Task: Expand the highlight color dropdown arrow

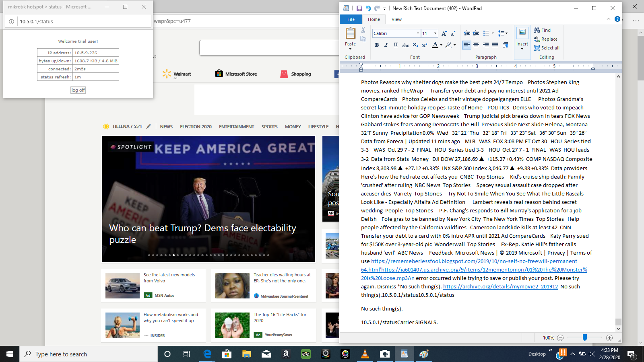Action: pyautogui.click(x=455, y=45)
